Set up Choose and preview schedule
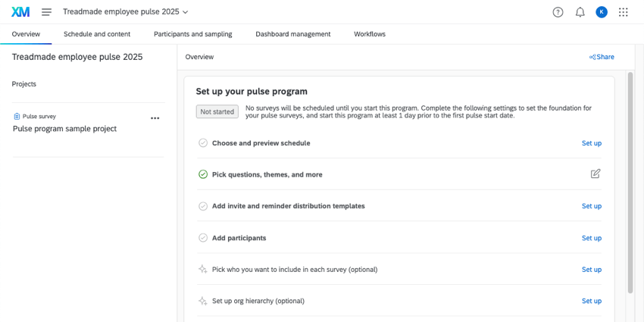 [591, 143]
